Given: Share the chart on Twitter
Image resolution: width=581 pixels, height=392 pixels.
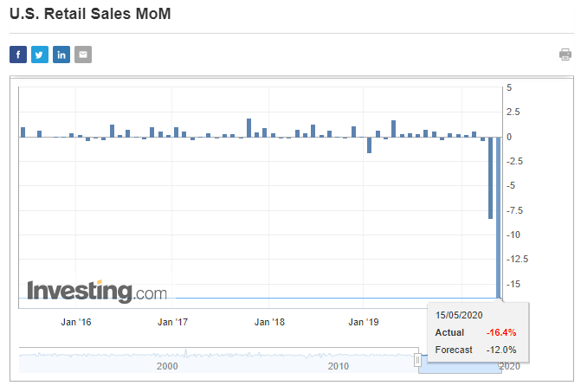Looking at the screenshot, I should [x=40, y=55].
